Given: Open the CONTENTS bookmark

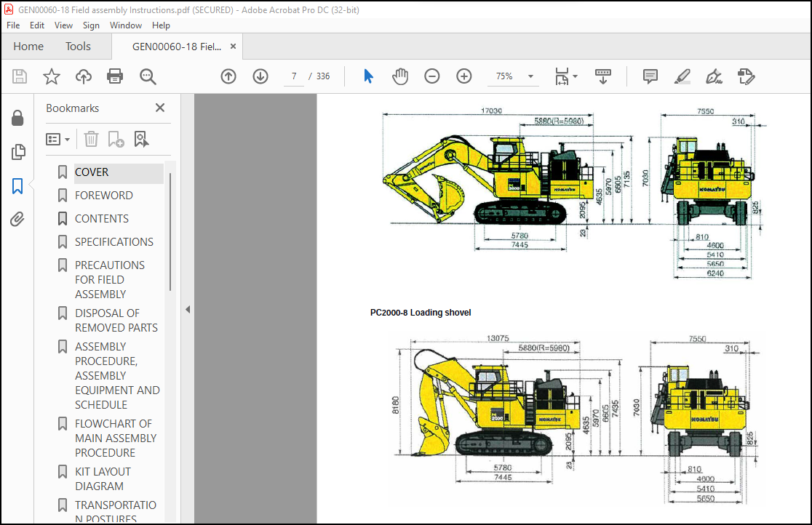Looking at the screenshot, I should click(102, 218).
